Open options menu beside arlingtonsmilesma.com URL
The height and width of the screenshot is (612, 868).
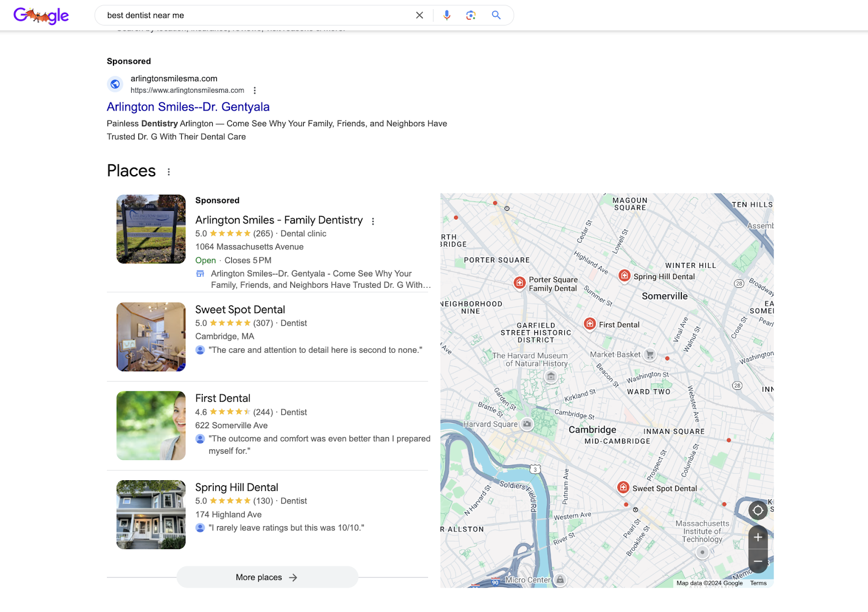click(x=254, y=91)
